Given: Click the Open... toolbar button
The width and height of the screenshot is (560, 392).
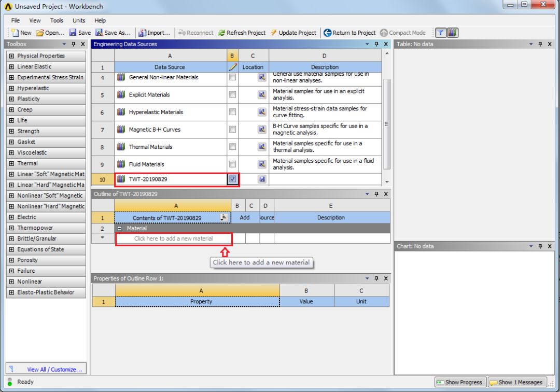Looking at the screenshot, I should click(50, 33).
